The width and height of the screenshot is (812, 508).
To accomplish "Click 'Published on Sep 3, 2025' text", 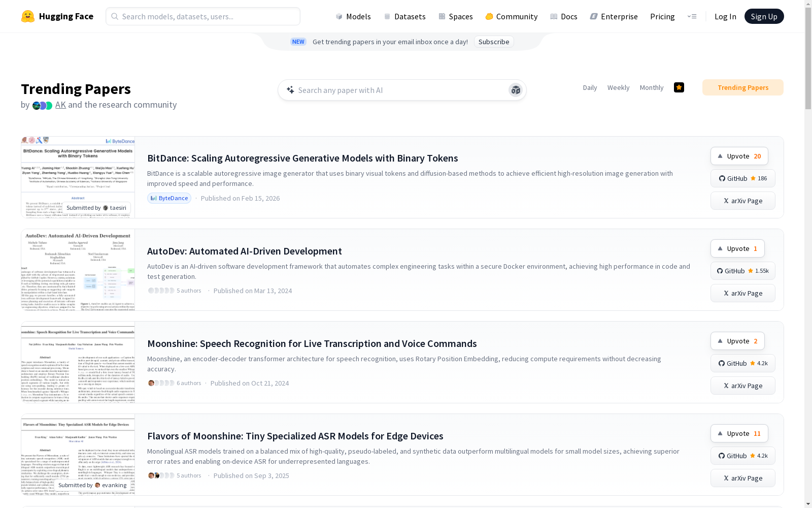I will (x=251, y=475).
